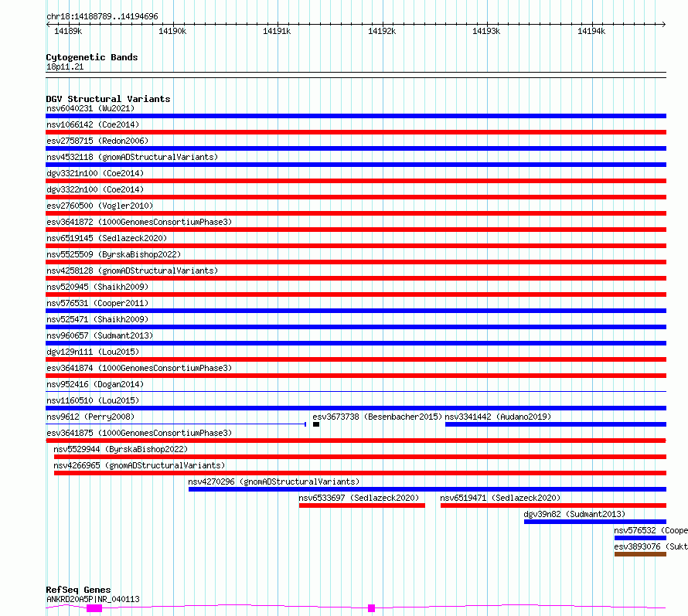Select the thin nsv9612 variant line
Viewport: 688px width, 616px height.
176,424
